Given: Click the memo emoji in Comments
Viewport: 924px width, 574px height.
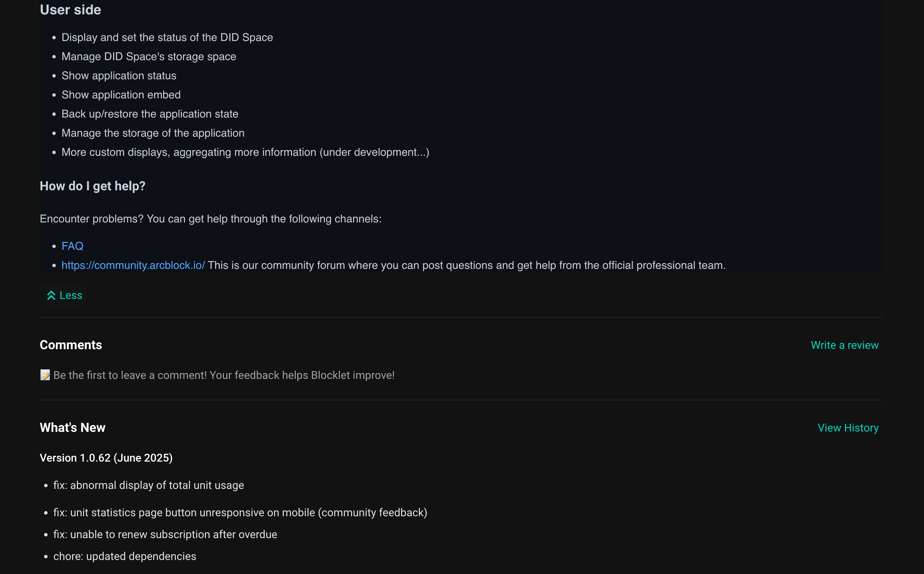Looking at the screenshot, I should [x=45, y=375].
